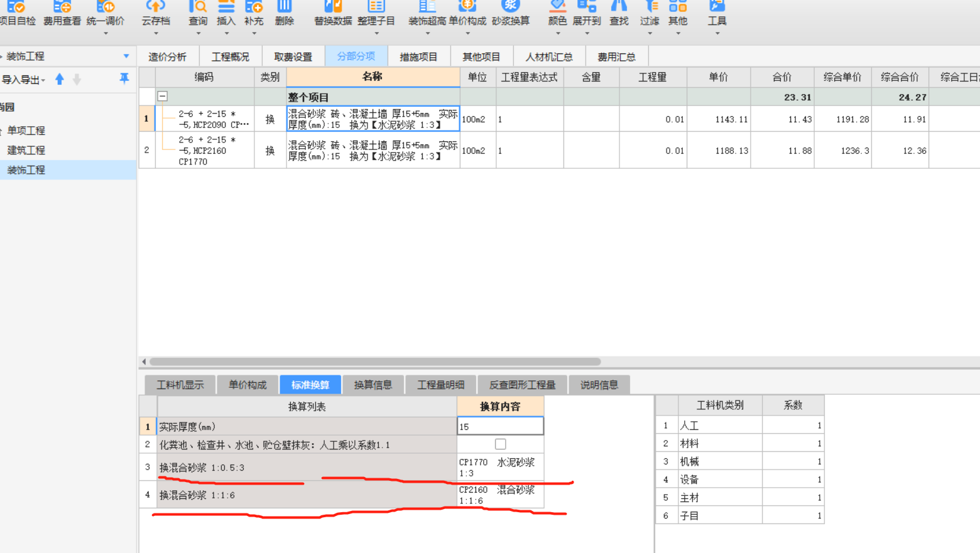Select table row number 2

click(x=146, y=150)
